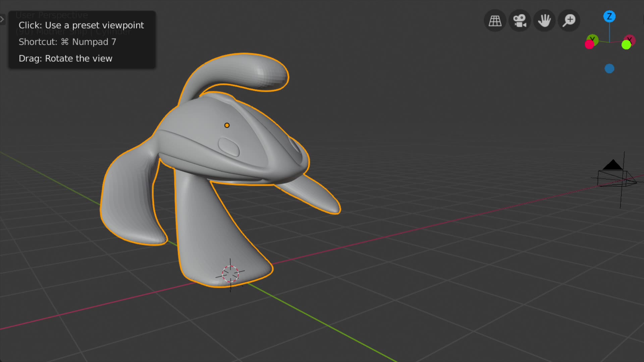Click the orange origin dot on the mesh
Viewport: 644px width, 362px height.
[227, 125]
